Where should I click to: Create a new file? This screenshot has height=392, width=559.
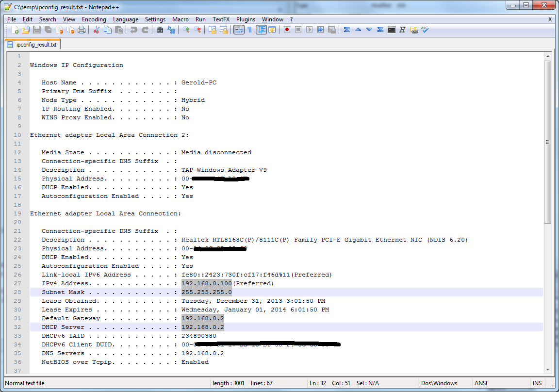tap(15, 30)
